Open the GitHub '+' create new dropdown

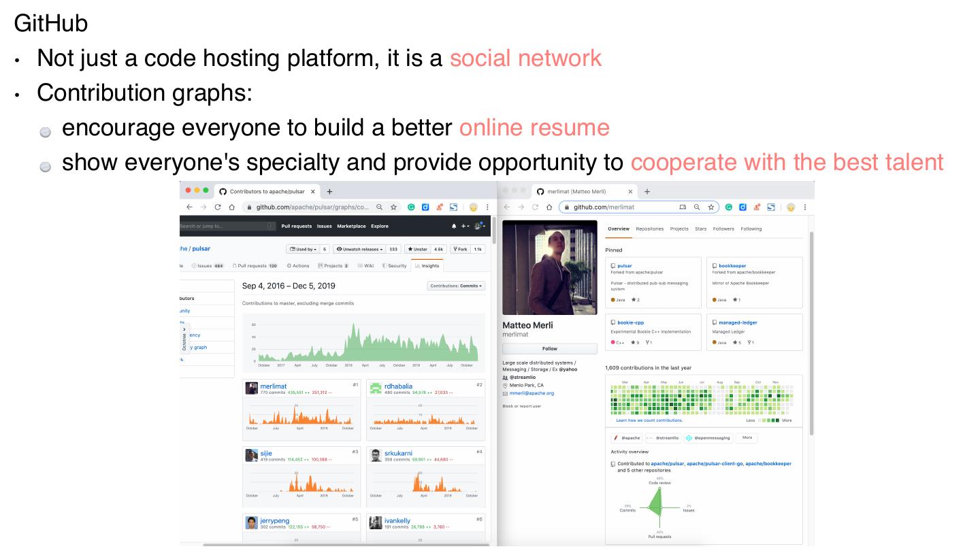(465, 226)
